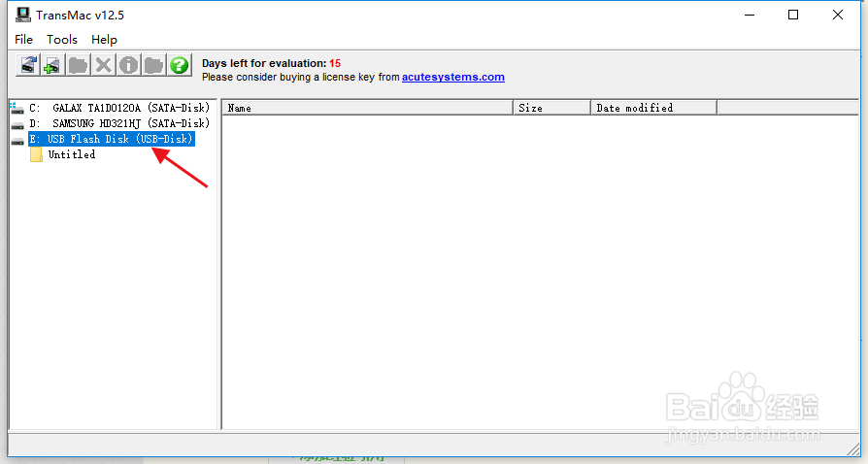Click the Untitled yellow folder icon
This screenshot has width=868, height=464.
37,154
